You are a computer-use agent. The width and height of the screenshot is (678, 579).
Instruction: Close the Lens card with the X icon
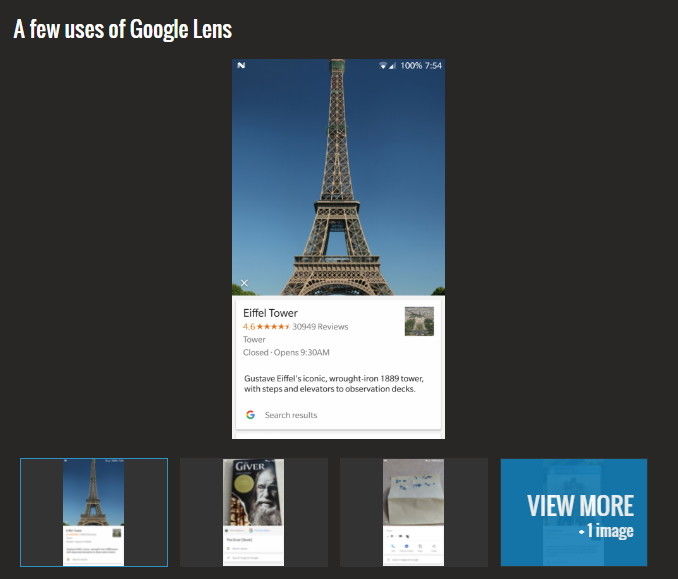tap(244, 283)
